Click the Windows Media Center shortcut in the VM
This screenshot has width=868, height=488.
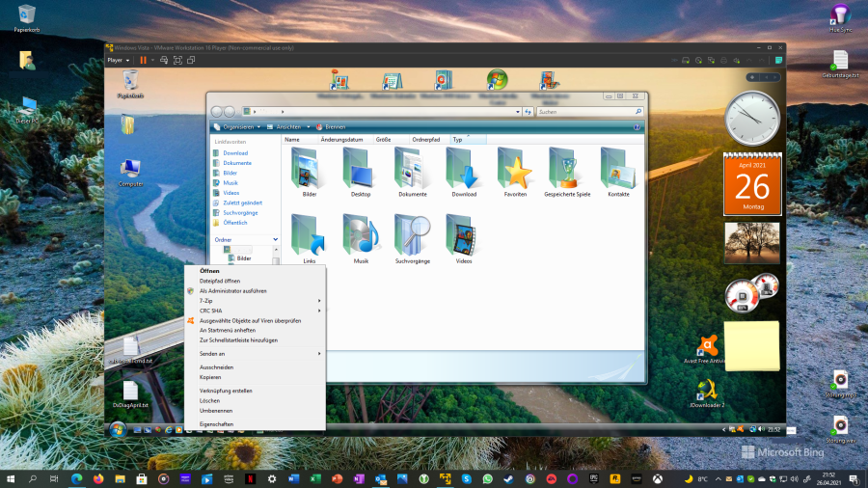(497, 84)
